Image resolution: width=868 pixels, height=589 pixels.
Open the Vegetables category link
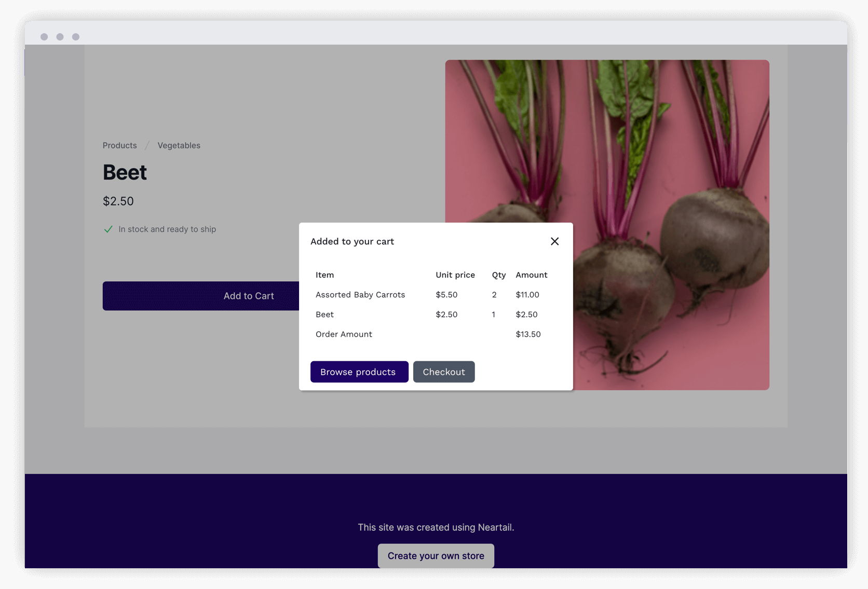click(179, 145)
